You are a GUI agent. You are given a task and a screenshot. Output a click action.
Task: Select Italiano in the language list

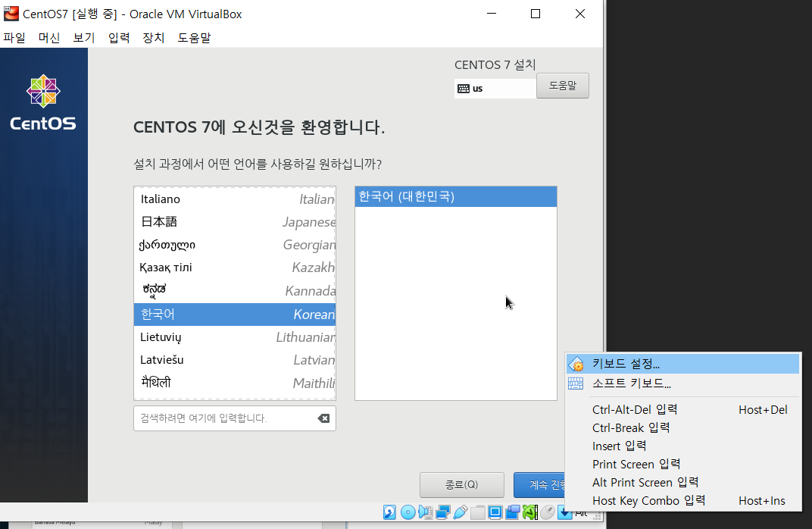[235, 199]
